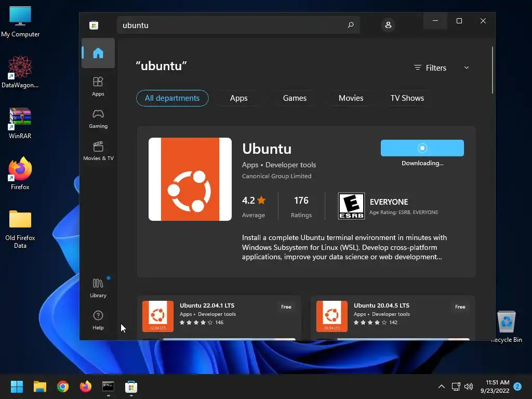The width and height of the screenshot is (532, 399).
Task: Open the Ubuntu 20.04.5 LTS result
Action: coord(393,317)
